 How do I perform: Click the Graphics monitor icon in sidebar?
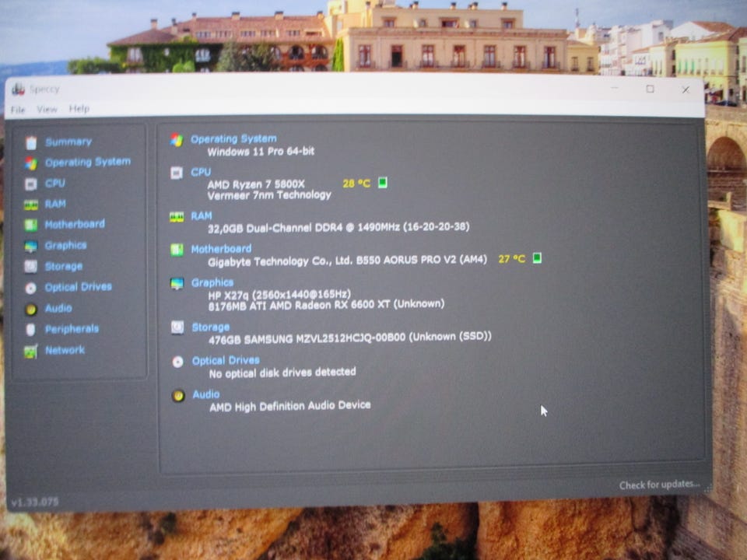31,246
